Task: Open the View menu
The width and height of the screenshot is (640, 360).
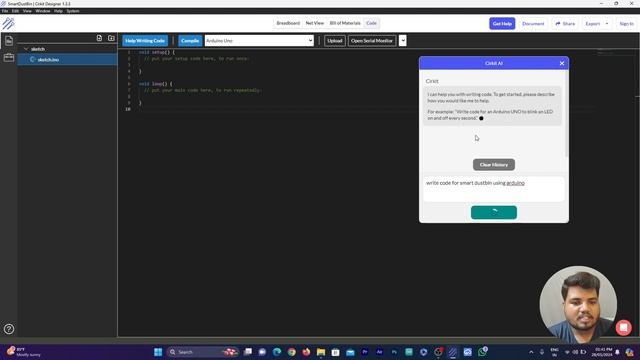Action: 27,11
